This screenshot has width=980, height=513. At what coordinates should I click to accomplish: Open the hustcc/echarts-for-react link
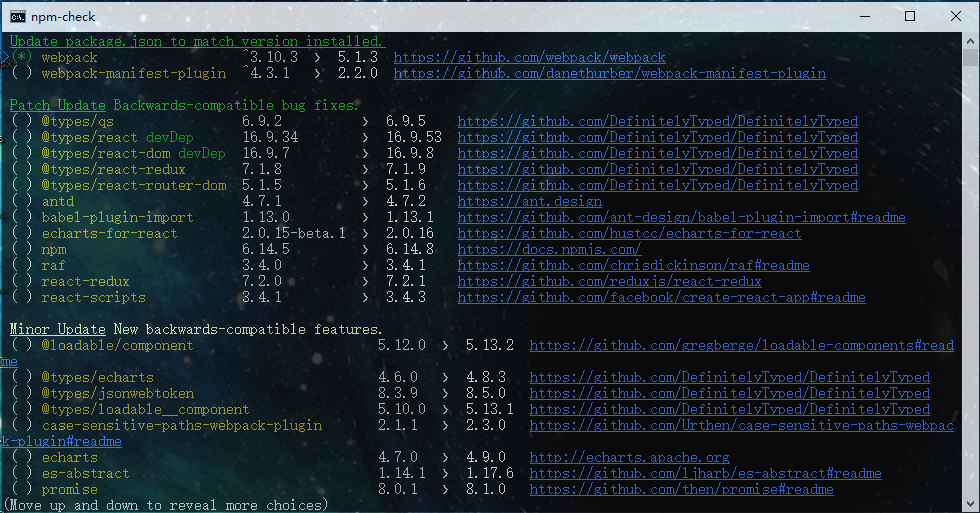[629, 233]
